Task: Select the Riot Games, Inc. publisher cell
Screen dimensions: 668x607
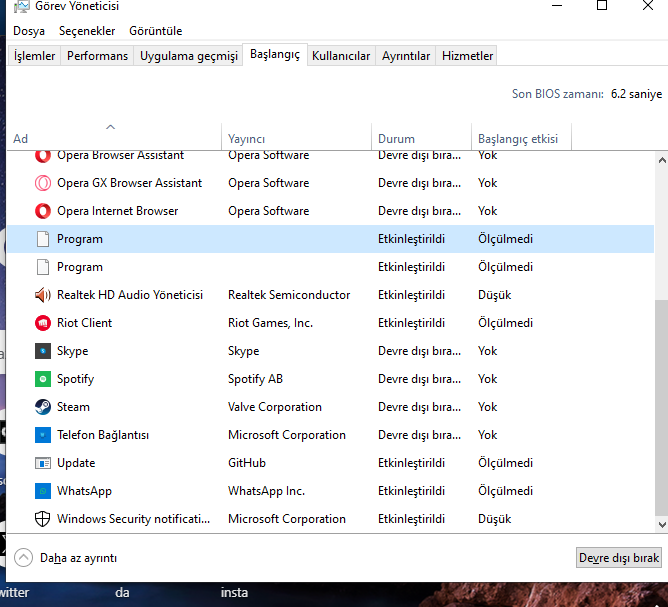Action: pos(270,323)
